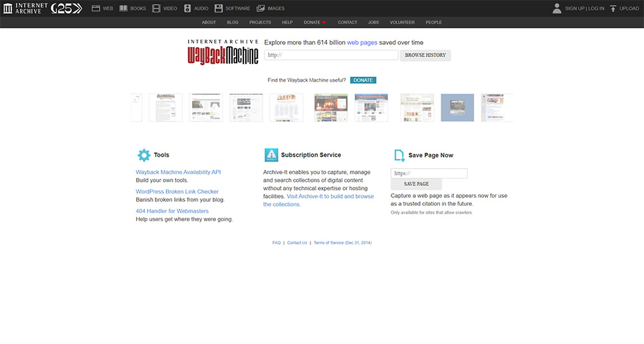Click the Save Page Now document icon

pos(399,155)
